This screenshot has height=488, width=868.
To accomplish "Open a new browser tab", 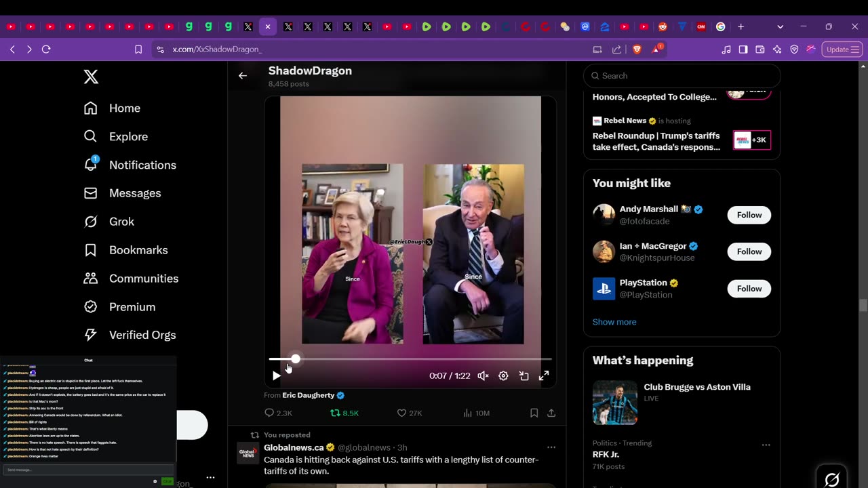I will 741,26.
